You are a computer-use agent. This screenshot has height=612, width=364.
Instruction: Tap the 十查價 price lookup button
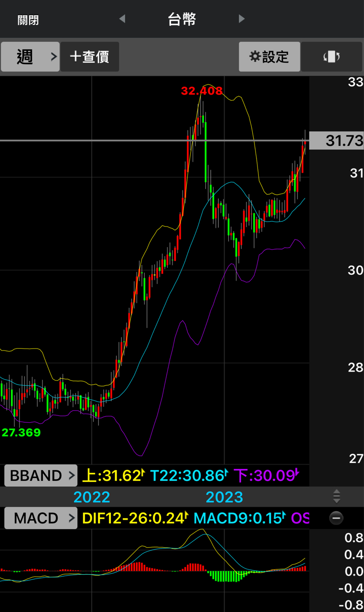click(x=90, y=57)
